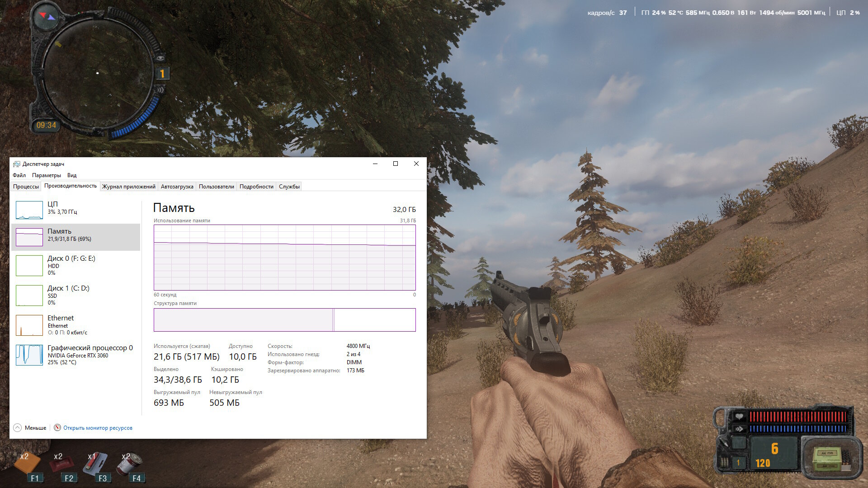Open the Файл menu

19,175
